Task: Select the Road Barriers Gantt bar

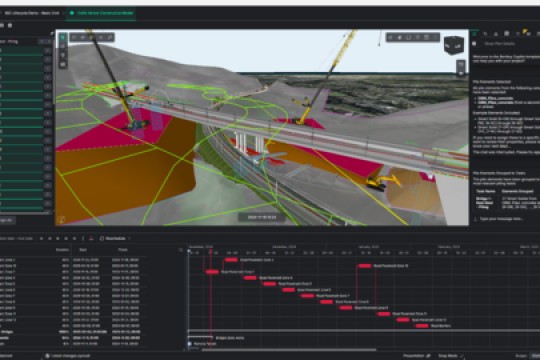Action: pos(422,326)
